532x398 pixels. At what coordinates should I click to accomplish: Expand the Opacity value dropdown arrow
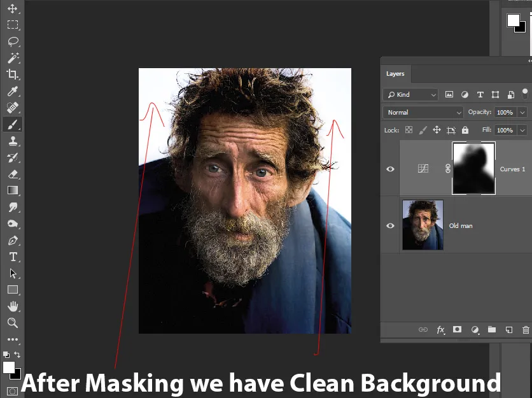[x=522, y=113]
